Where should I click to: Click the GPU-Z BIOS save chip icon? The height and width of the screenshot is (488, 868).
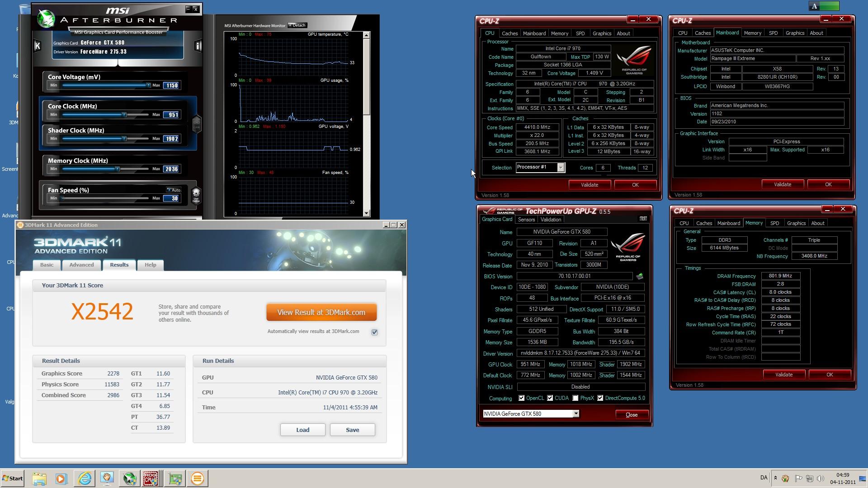(x=639, y=276)
